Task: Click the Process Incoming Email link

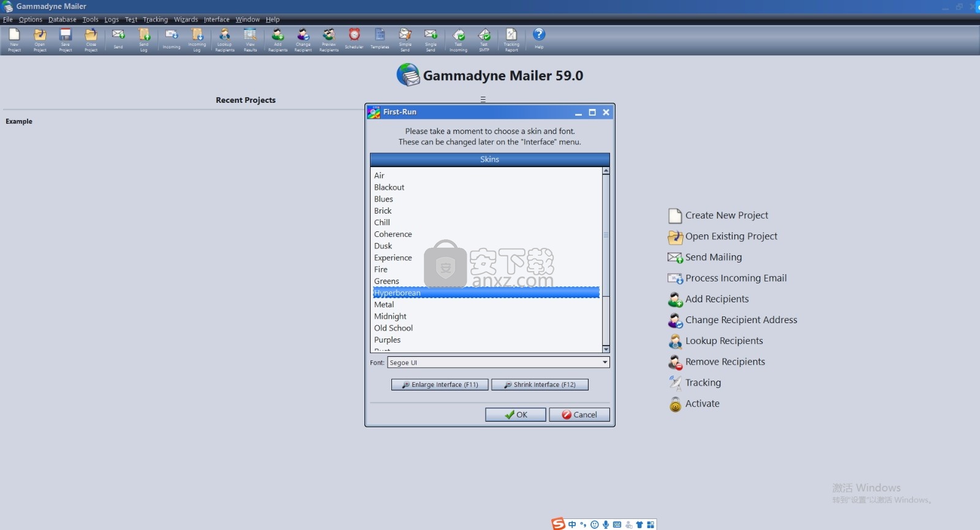Action: 728,278
